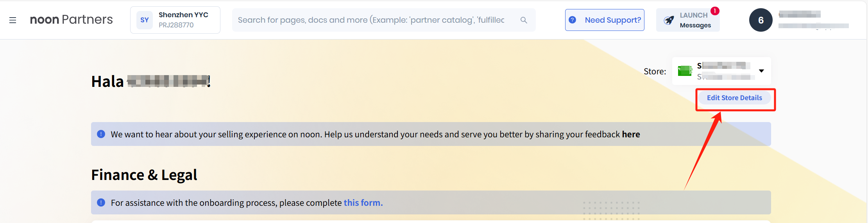
Task: Click the noon Partners logo
Action: click(71, 20)
